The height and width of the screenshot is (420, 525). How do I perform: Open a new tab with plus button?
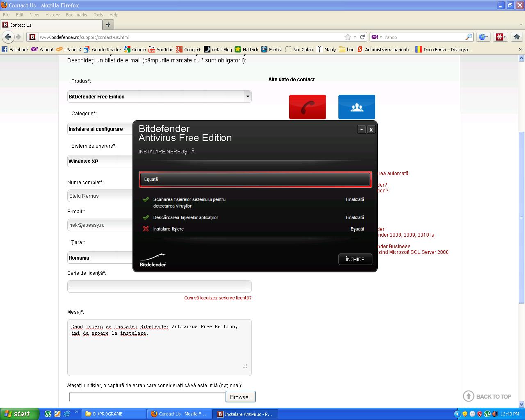coord(108,25)
